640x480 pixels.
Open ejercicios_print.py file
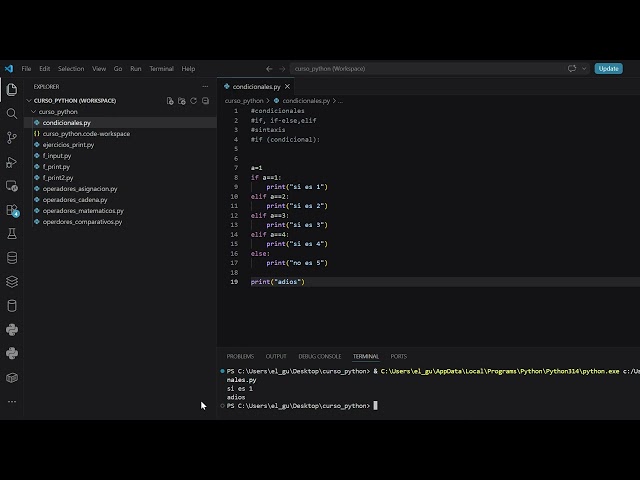(x=120, y=145)
